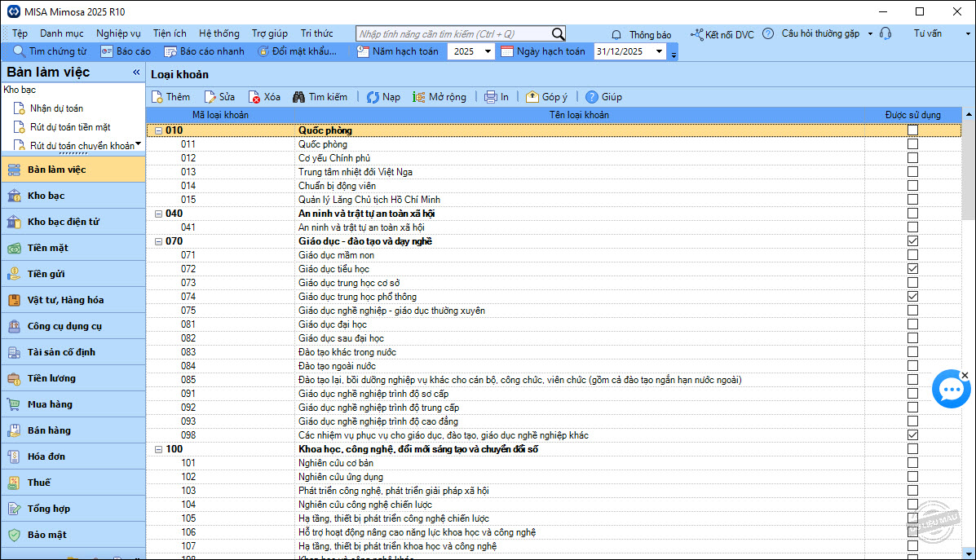Check the box for Cơ yếu Chính phủ
976x560 pixels.
[912, 158]
